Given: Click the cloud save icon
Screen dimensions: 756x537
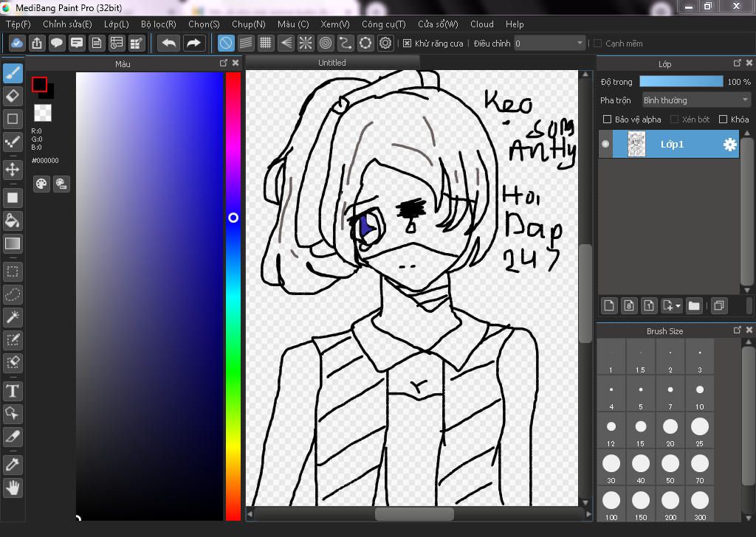Looking at the screenshot, I should (16, 44).
